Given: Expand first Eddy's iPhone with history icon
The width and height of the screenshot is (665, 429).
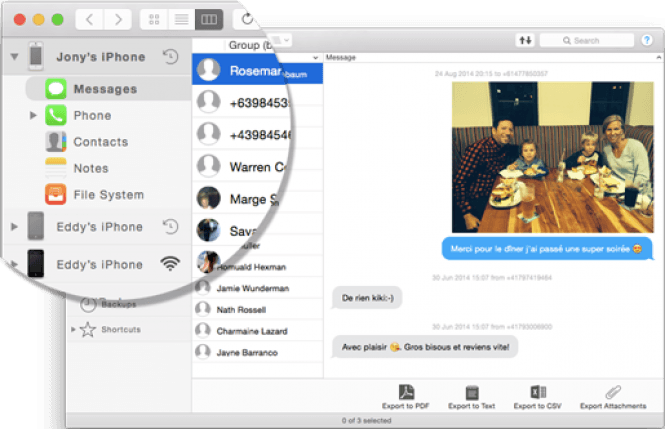Looking at the screenshot, I should [14, 226].
